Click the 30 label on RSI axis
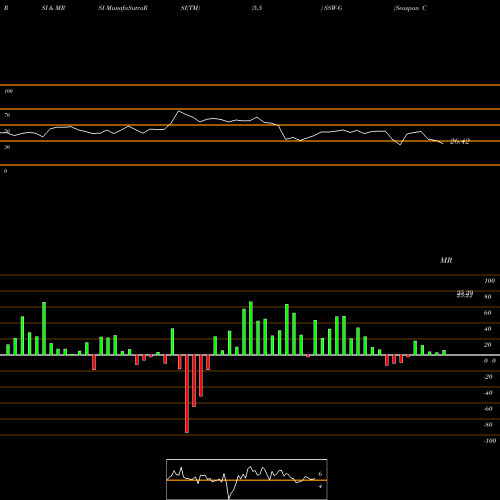Screen dimensions: 500x500 7,147
